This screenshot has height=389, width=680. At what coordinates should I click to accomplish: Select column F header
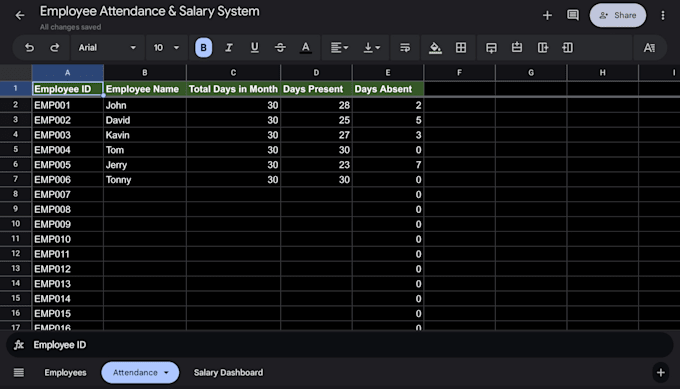coord(459,73)
